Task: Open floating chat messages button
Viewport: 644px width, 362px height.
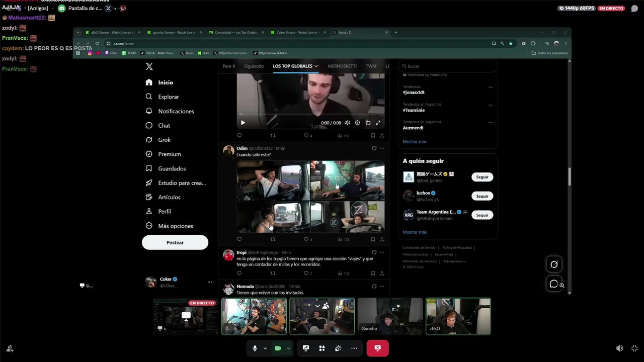Action: (554, 284)
